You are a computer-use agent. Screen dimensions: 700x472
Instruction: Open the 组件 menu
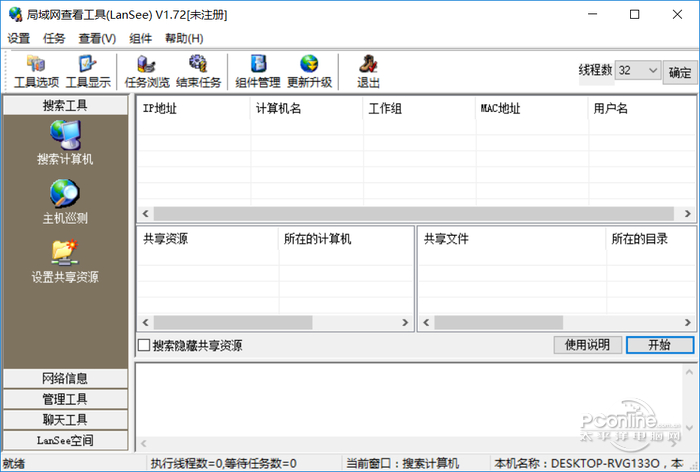coord(141,38)
